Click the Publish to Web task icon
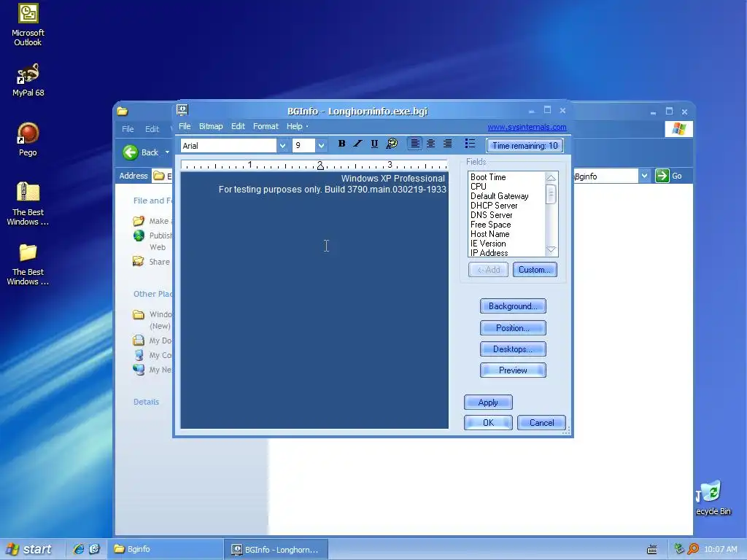The image size is (747, 560). pyautogui.click(x=139, y=236)
